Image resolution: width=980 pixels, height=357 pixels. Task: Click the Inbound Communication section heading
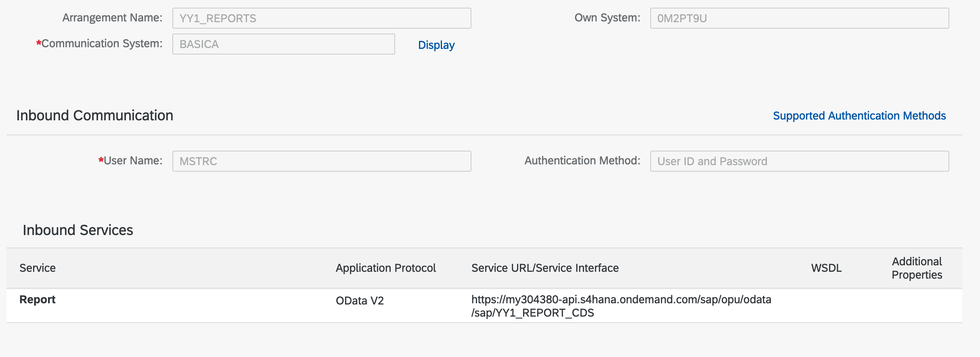pos(95,115)
